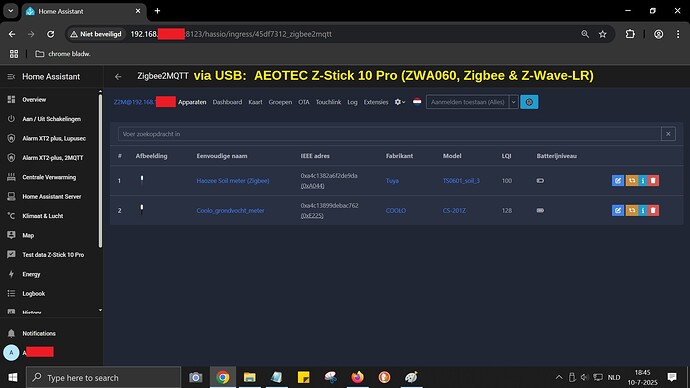Click Haozee Soil meter device thumbnail
Screen dimensions: 690x388
click(x=142, y=180)
